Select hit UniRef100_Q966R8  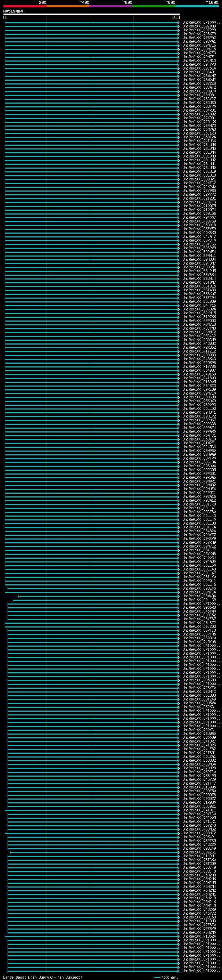pos(199,608)
